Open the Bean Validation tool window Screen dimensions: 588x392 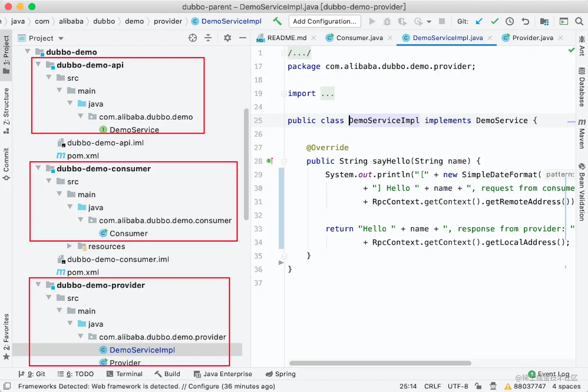[x=582, y=192]
